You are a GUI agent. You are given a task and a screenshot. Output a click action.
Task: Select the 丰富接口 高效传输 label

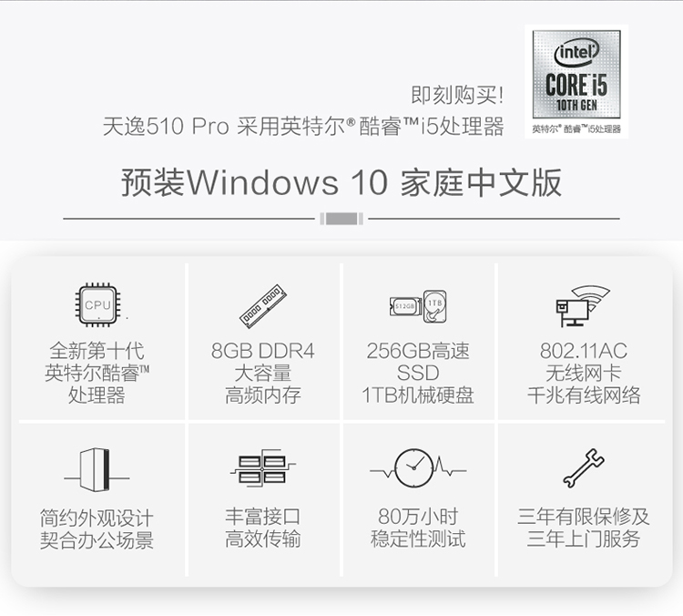click(x=262, y=528)
